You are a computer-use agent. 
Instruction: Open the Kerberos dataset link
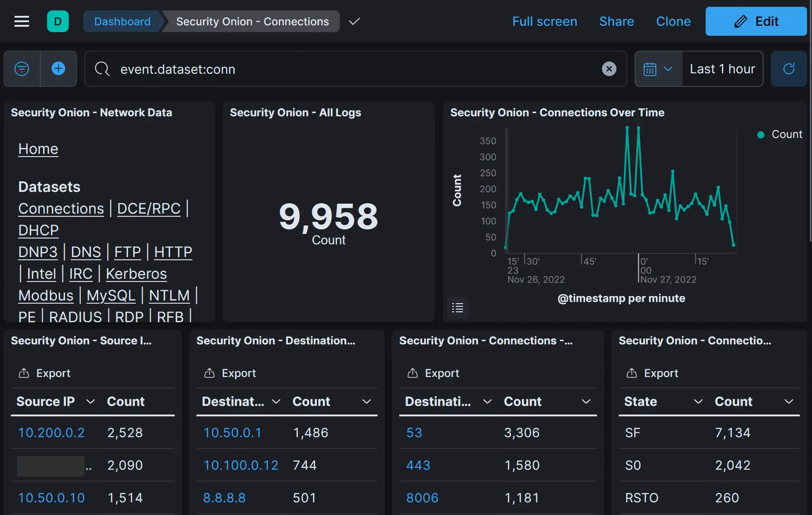click(x=136, y=273)
